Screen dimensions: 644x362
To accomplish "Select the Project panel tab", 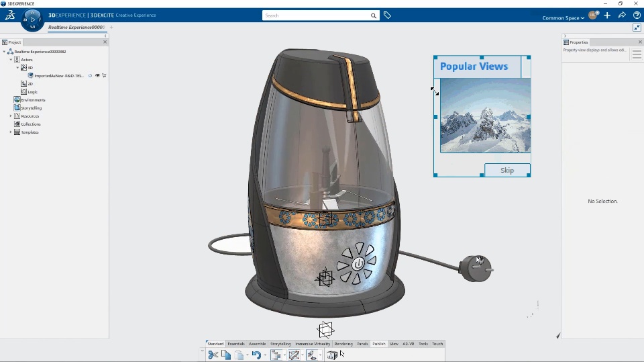I will coord(11,42).
